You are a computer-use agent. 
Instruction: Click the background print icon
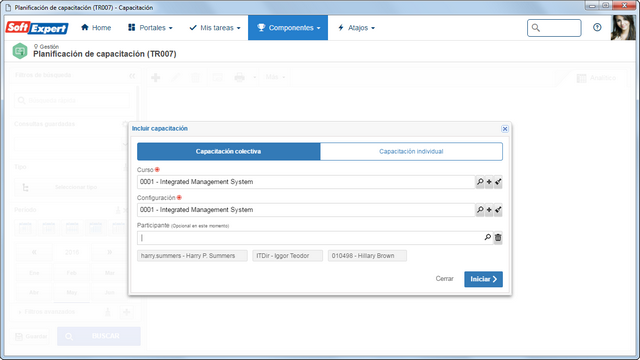(240, 77)
